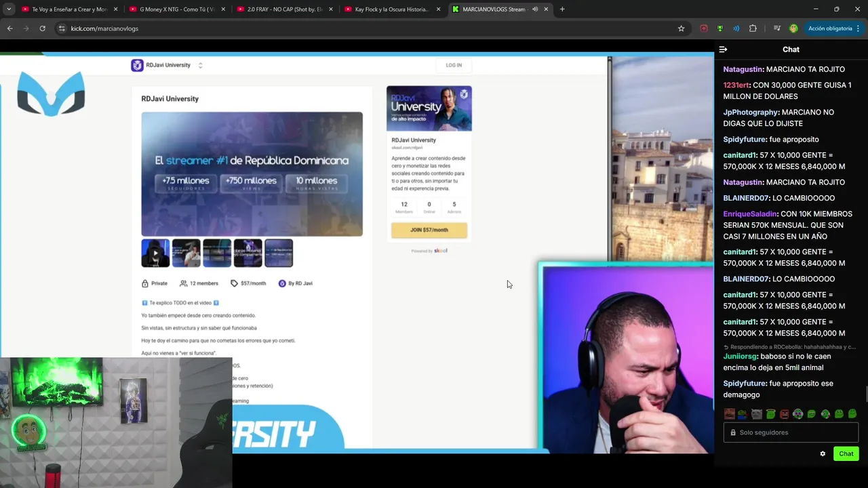Click Spidyfuture's name on 'ese demagogo' message
This screenshot has height=488, width=868.
pyautogui.click(x=745, y=384)
